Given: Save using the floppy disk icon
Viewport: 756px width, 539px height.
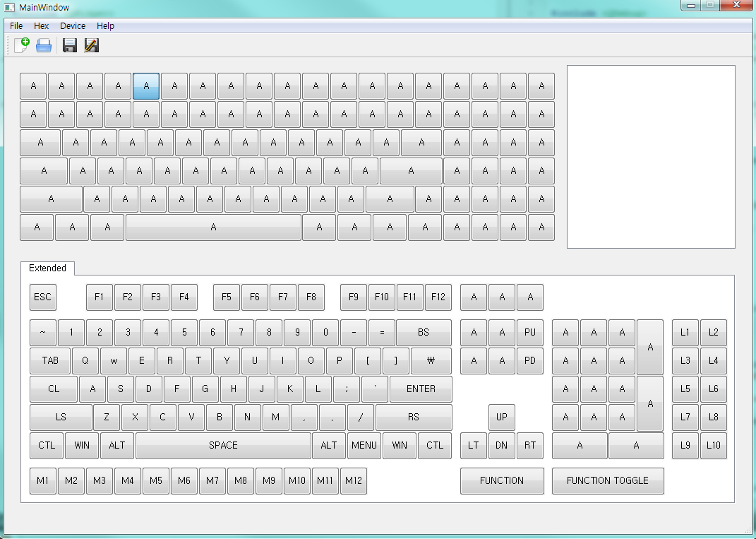Looking at the screenshot, I should (70, 45).
